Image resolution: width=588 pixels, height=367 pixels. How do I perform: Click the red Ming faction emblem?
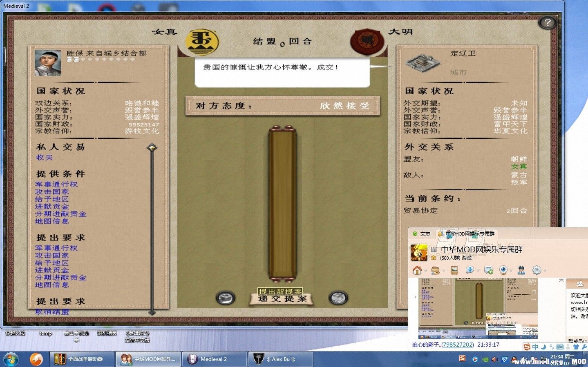tap(367, 41)
